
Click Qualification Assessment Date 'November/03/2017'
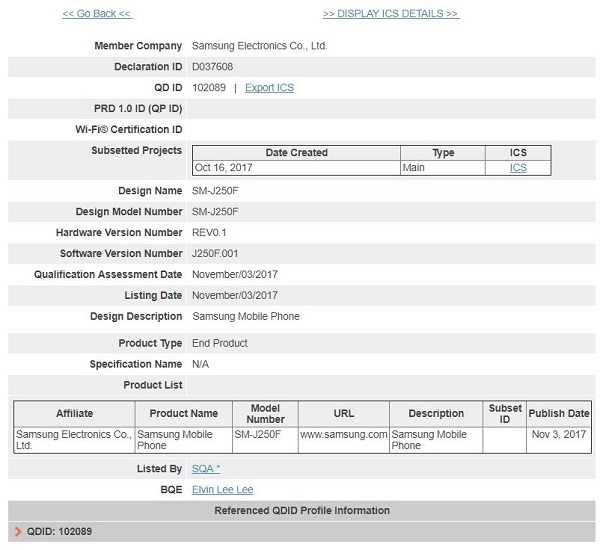point(235,274)
